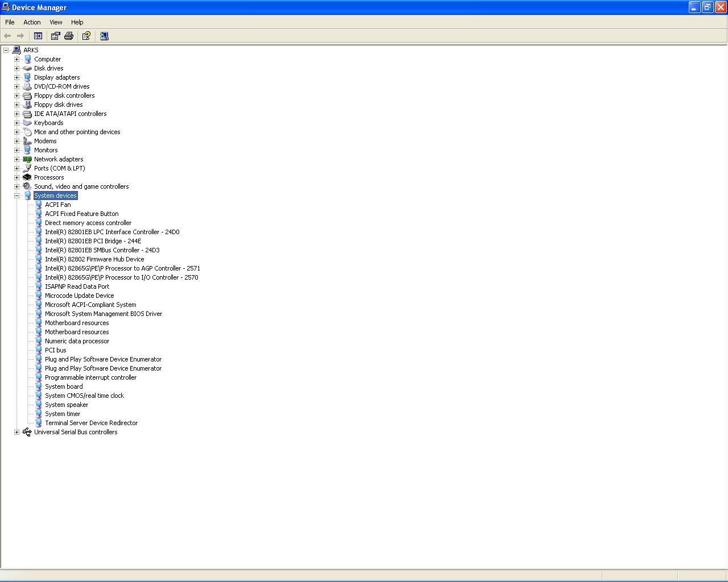The width and height of the screenshot is (728, 582).
Task: Open the File menu
Action: pos(10,22)
